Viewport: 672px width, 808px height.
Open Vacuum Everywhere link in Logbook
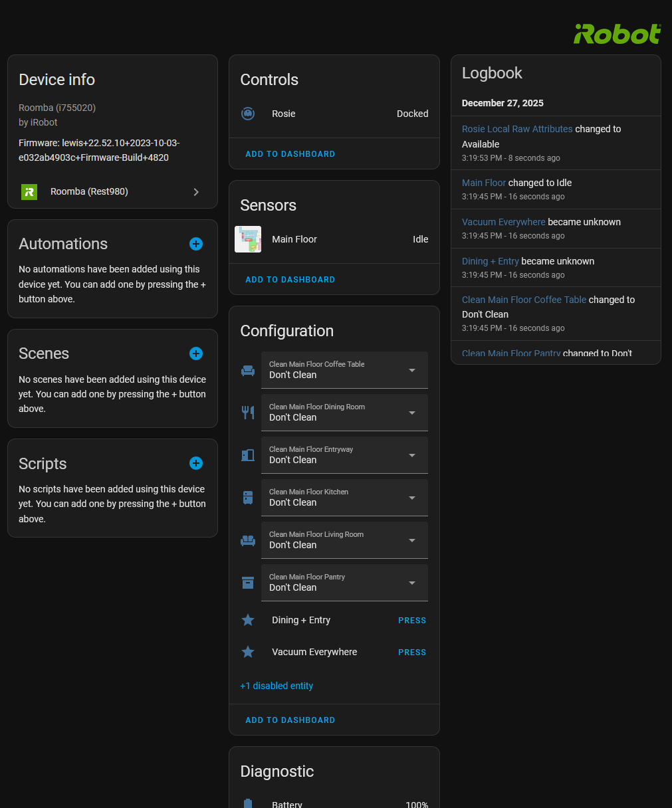click(x=503, y=222)
